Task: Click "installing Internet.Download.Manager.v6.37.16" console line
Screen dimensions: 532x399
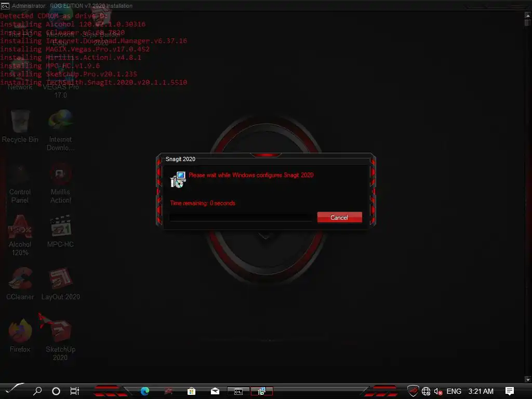Action: point(94,41)
